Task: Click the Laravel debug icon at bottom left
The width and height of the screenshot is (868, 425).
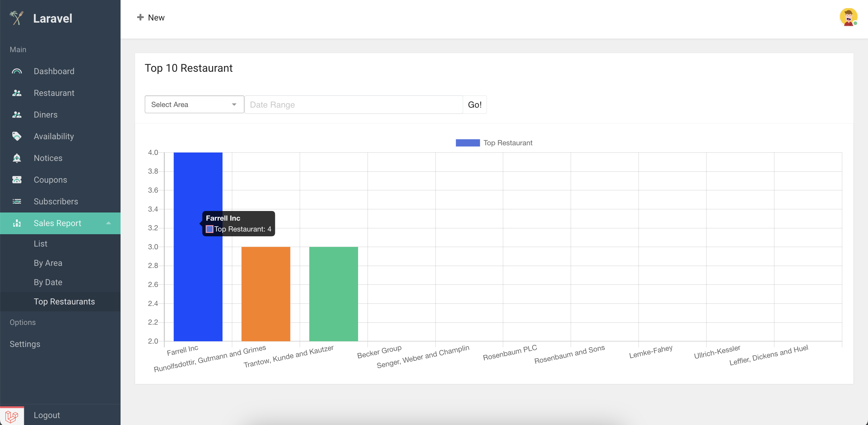Action: tap(12, 416)
